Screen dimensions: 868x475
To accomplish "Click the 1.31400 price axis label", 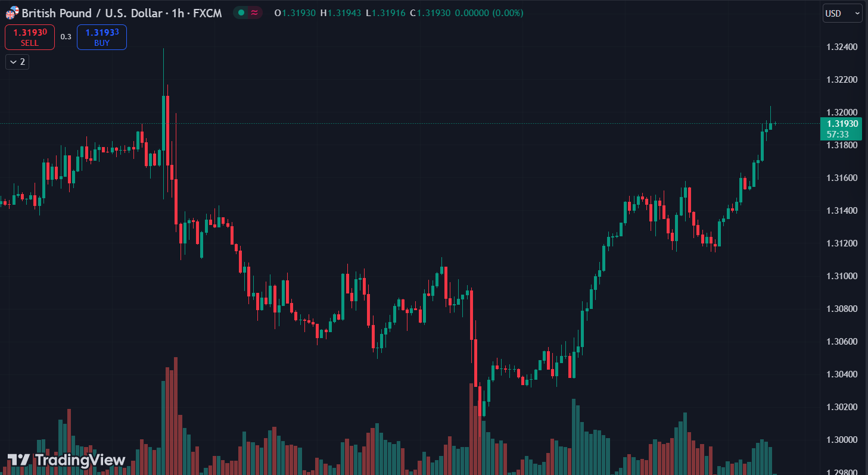I will point(842,211).
